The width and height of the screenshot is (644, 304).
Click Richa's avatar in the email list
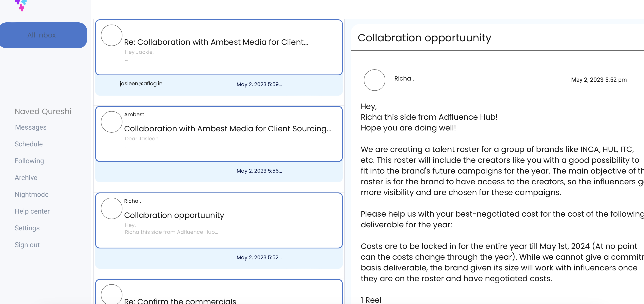point(111,208)
